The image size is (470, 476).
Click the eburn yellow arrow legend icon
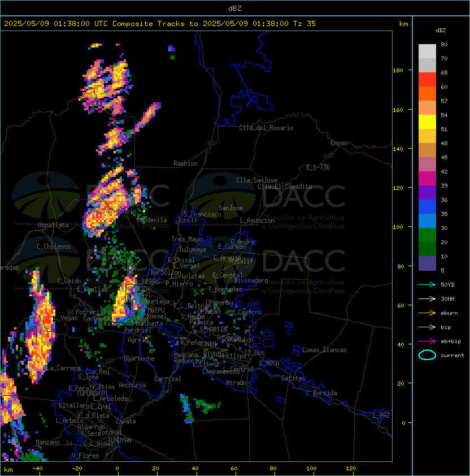tap(427, 313)
